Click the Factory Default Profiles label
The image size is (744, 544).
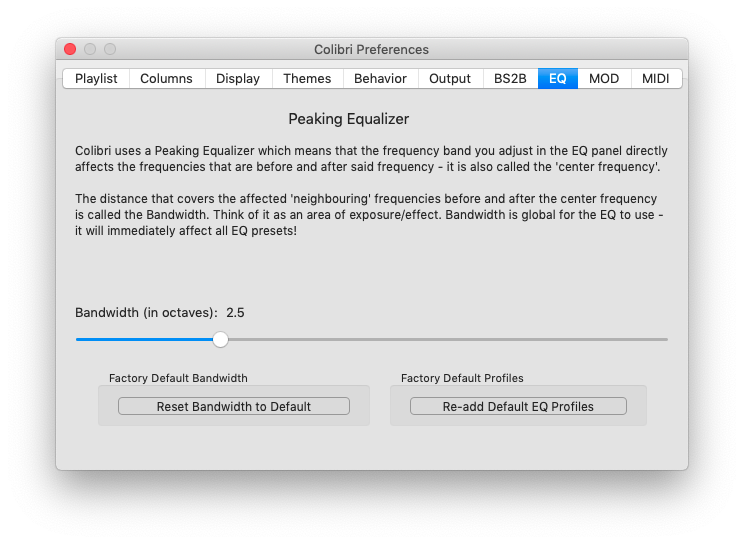point(462,378)
